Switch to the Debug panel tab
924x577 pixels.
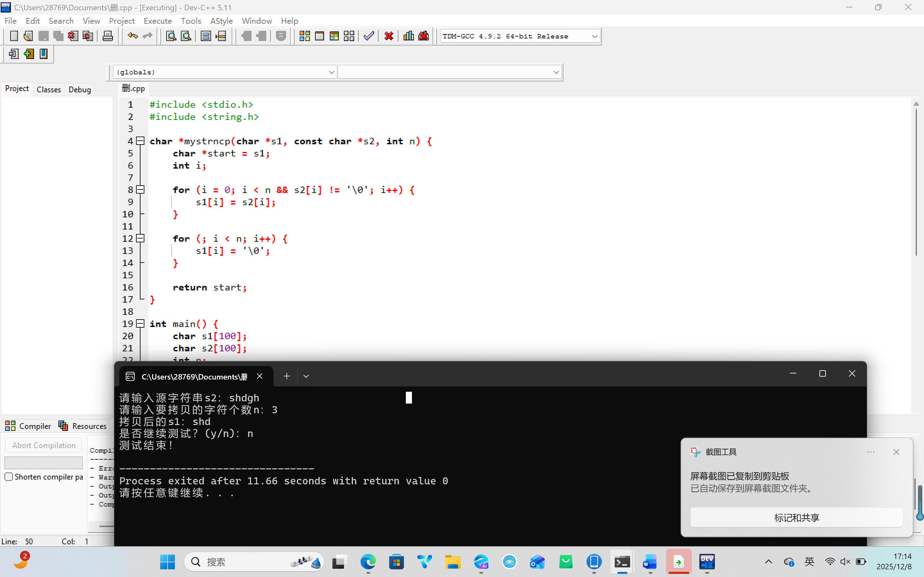pos(80,89)
